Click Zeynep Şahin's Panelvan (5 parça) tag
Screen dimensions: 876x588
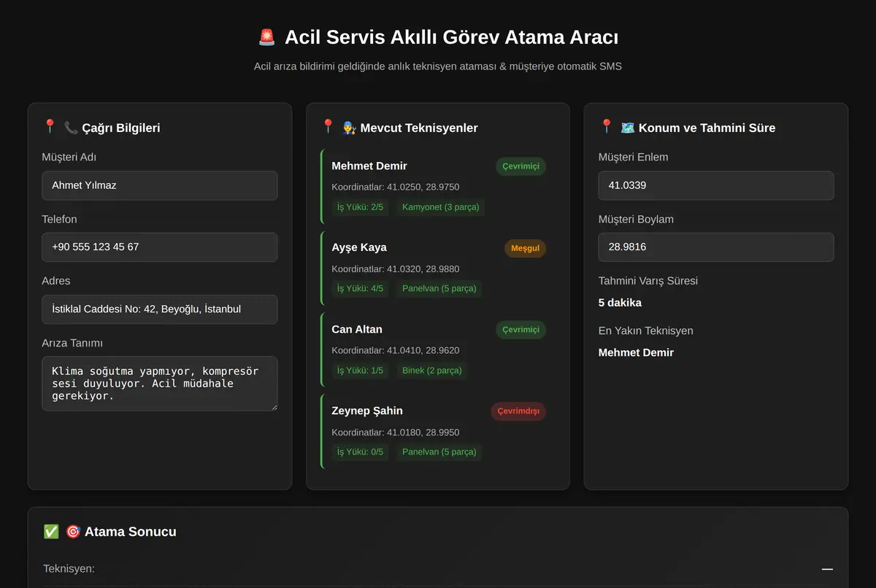439,452
